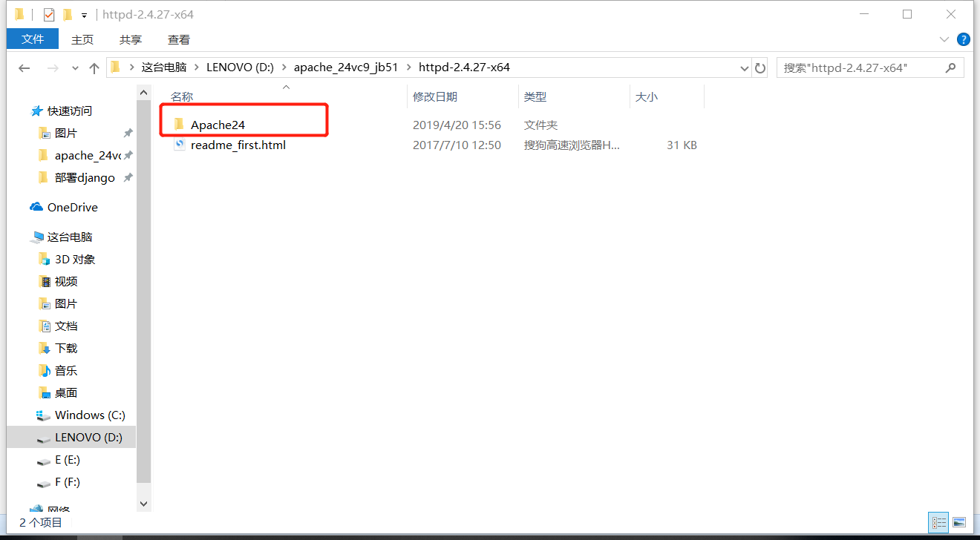
Task: Click the ribbon collapse chevron
Action: click(x=944, y=39)
